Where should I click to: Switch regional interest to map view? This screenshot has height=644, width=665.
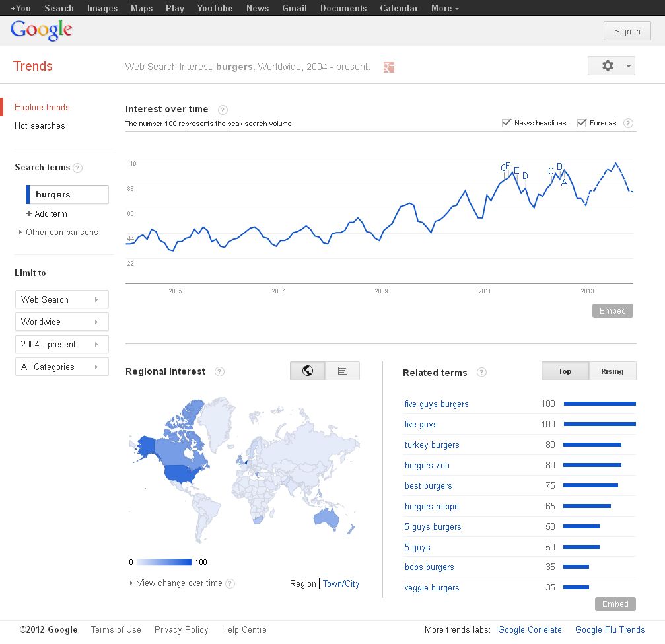[308, 371]
